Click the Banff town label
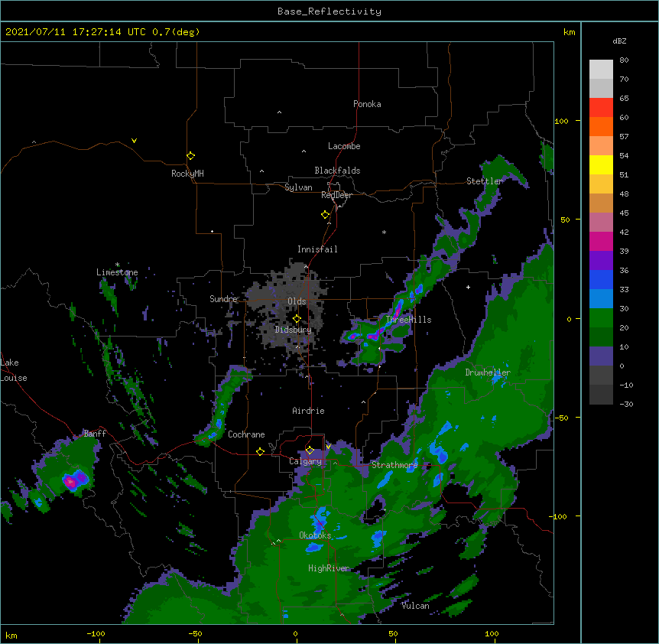The height and width of the screenshot is (644, 659). [95, 434]
